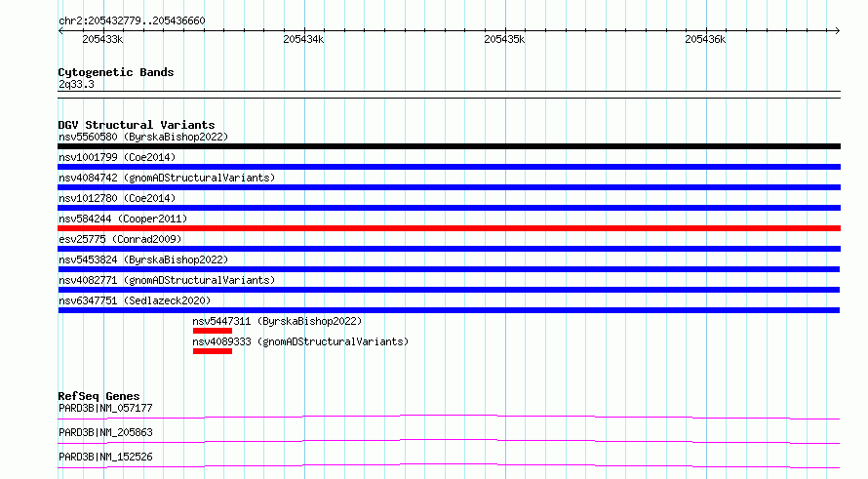Select the short red nsv4089333 bar

[213, 351]
